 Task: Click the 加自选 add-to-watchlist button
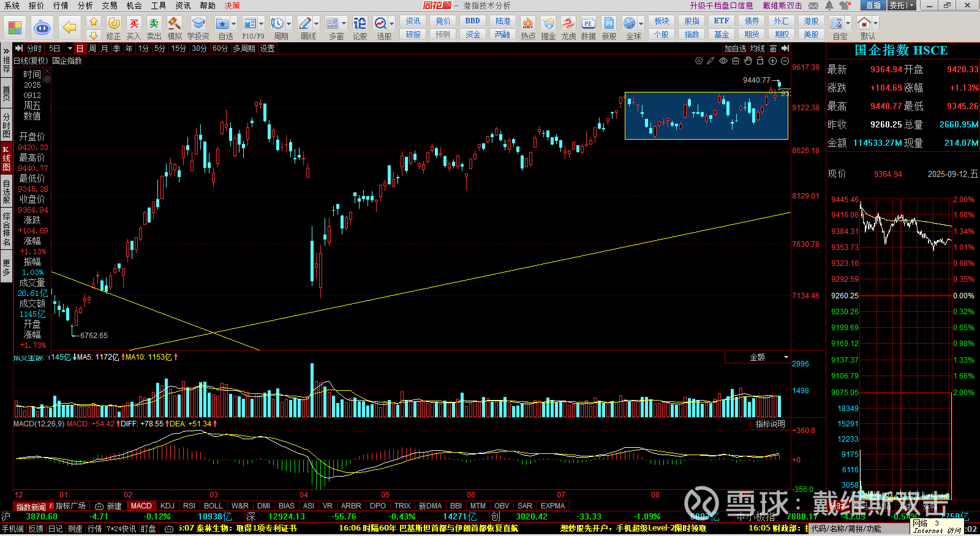pos(735,48)
